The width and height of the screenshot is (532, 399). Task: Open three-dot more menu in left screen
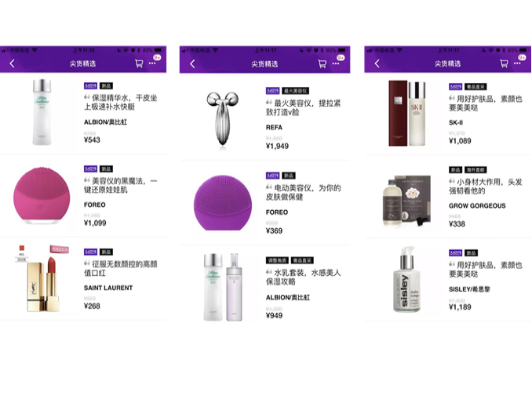click(x=152, y=63)
